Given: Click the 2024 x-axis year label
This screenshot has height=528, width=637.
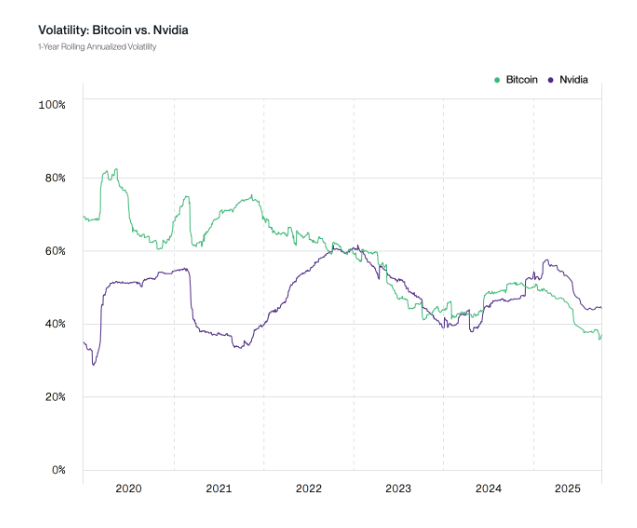Looking at the screenshot, I should pos(488,489).
